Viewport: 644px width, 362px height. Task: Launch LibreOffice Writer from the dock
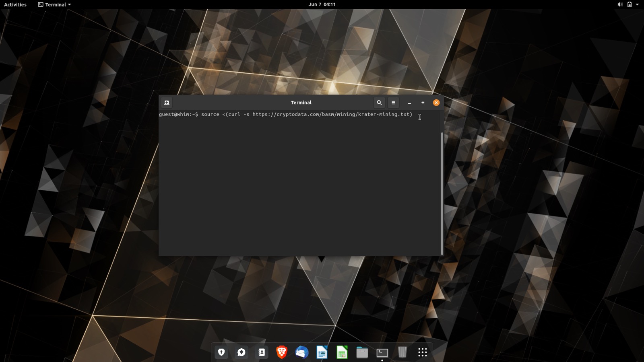322,352
